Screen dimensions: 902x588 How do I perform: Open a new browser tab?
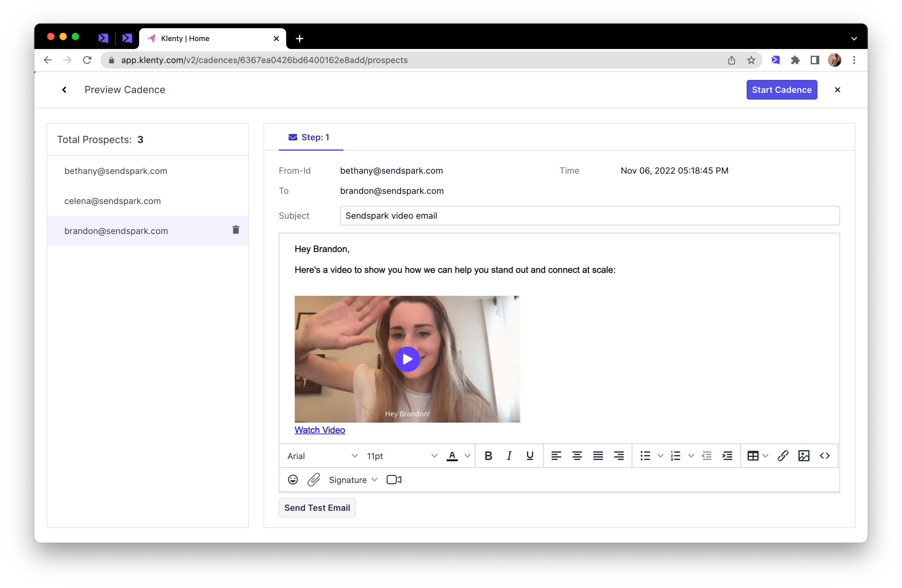pos(299,38)
